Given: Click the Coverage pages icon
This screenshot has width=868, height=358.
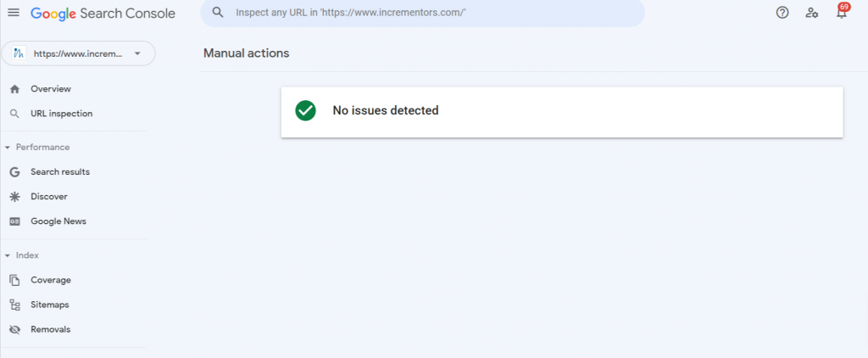Looking at the screenshot, I should (15, 280).
